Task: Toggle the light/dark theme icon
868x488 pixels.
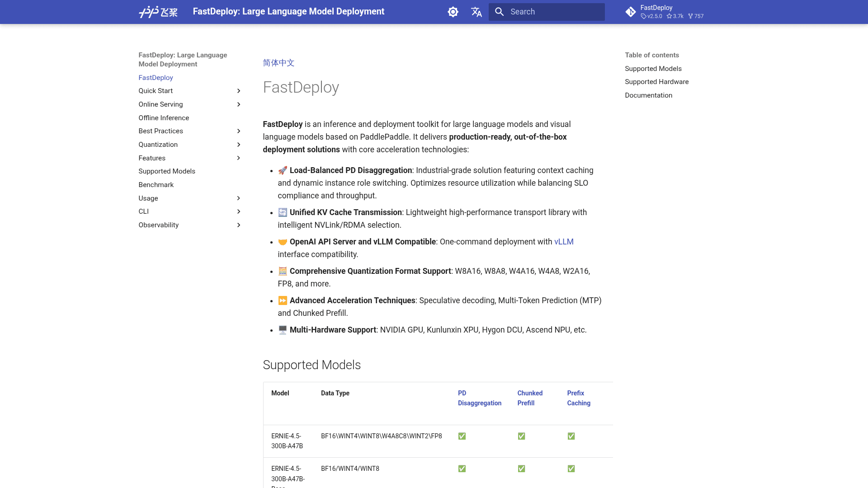Action: pos(453,12)
